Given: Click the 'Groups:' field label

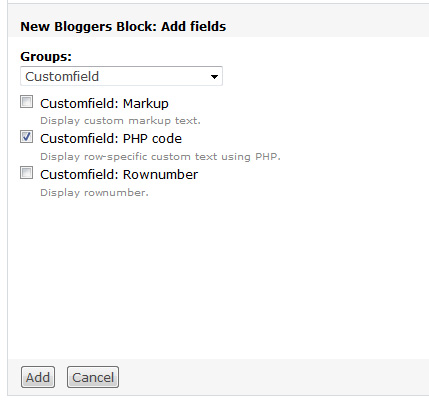Looking at the screenshot, I should click(x=46, y=57).
